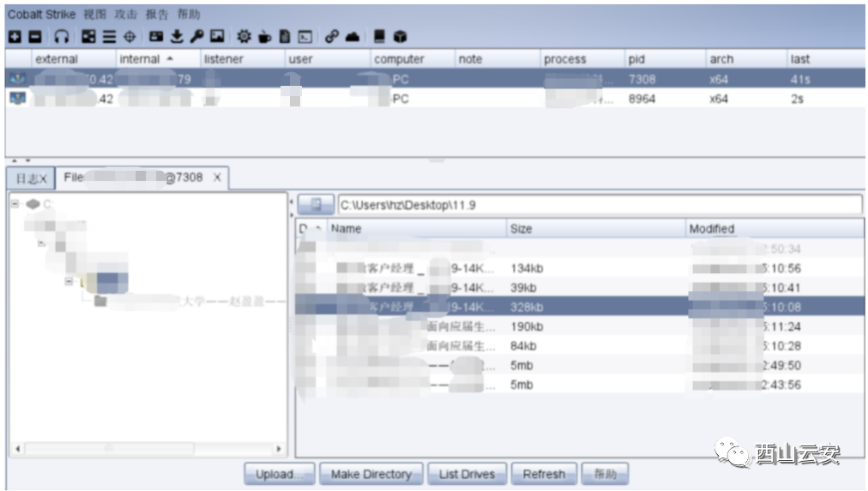Click the book help icon in toolbar

(379, 37)
